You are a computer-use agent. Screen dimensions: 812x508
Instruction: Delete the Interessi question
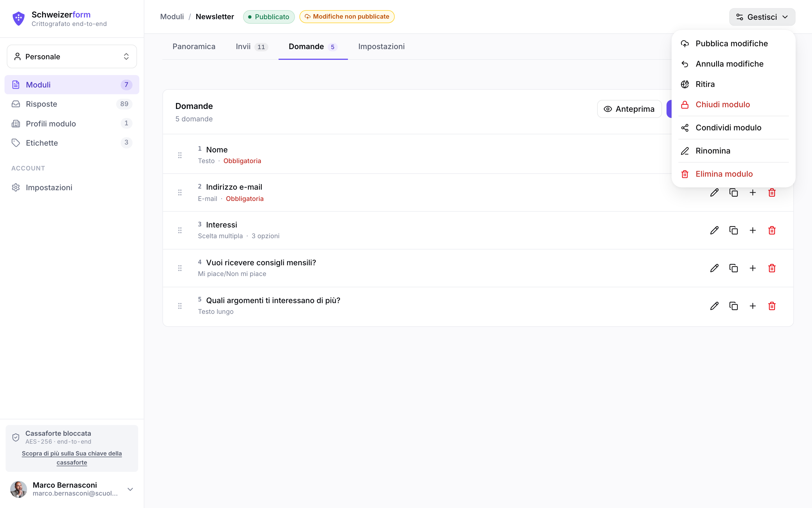[772, 230]
